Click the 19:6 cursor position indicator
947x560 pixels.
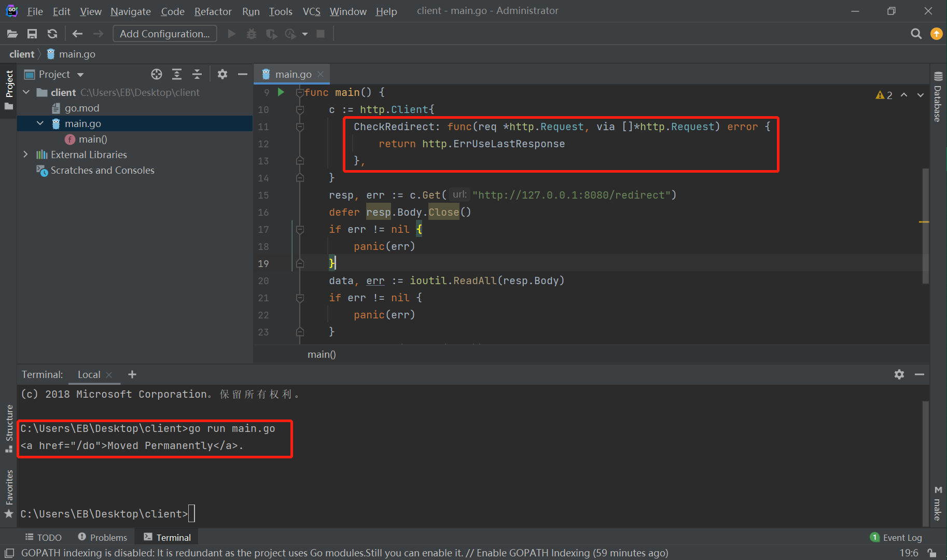click(909, 553)
